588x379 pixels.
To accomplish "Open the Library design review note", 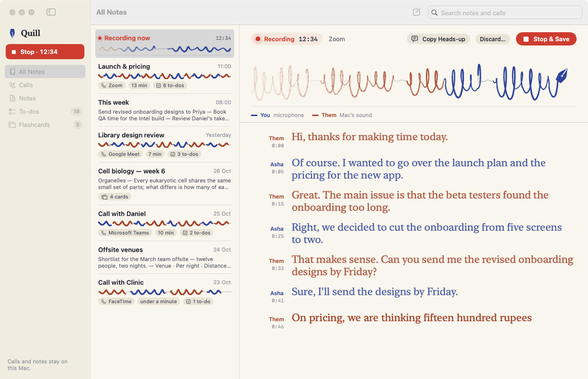I will coord(165,144).
